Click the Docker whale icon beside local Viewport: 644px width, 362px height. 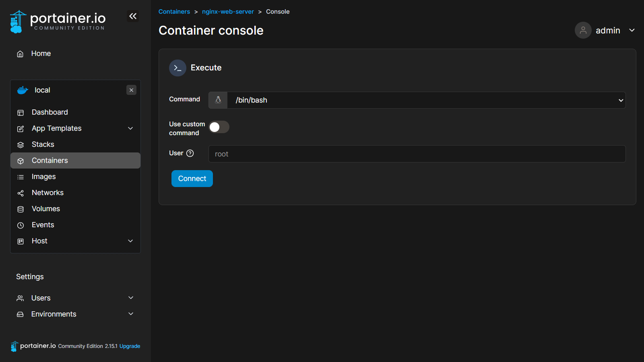[23, 90]
